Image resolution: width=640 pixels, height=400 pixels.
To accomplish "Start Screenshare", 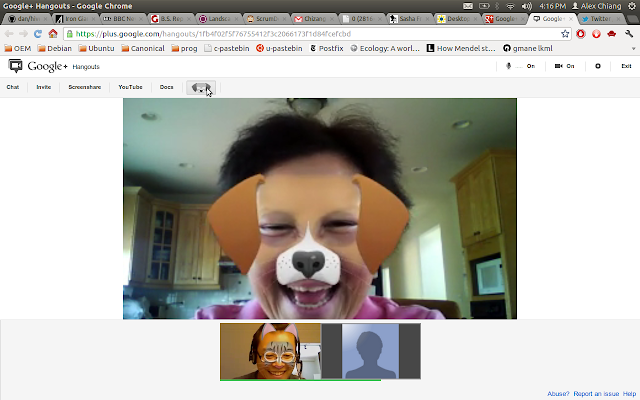I will [x=84, y=87].
